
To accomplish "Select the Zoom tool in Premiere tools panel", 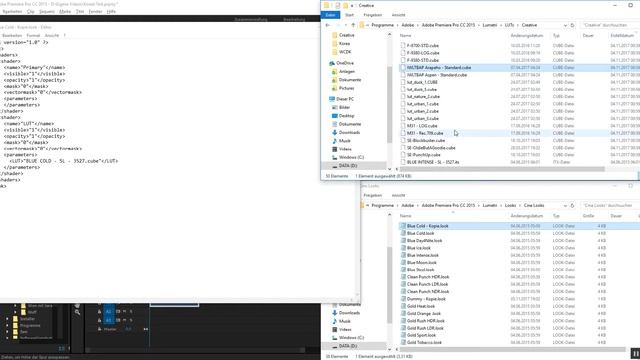I will tap(77, 312).
